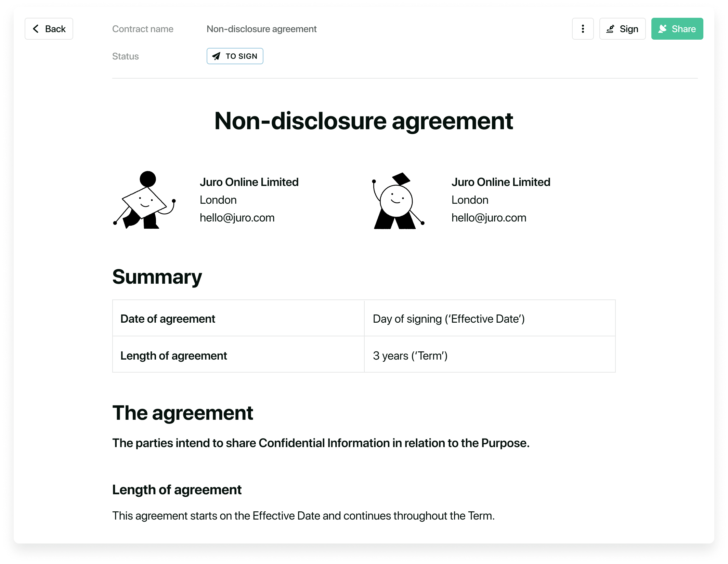Click the back chevron arrow icon
The width and height of the screenshot is (728, 564).
point(36,29)
